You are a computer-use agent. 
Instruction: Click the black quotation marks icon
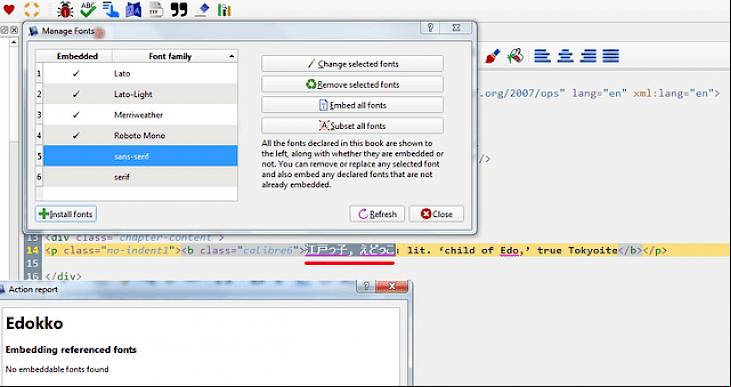pos(179,9)
